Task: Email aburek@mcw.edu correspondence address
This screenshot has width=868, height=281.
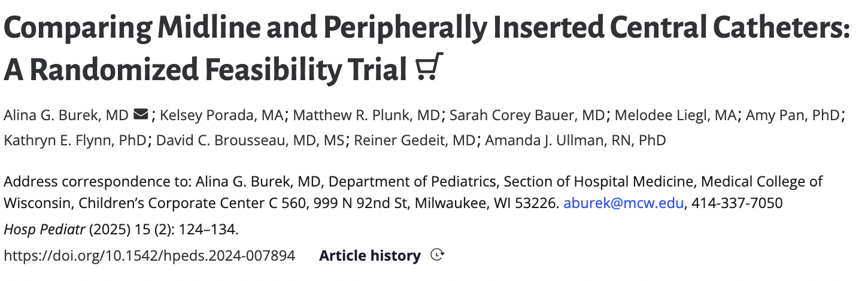Action: (x=623, y=203)
